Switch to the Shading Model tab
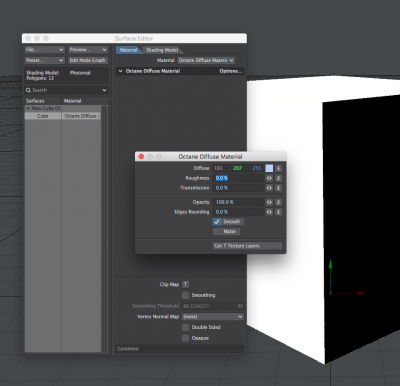The height and width of the screenshot is (386, 400). pyautogui.click(x=162, y=50)
